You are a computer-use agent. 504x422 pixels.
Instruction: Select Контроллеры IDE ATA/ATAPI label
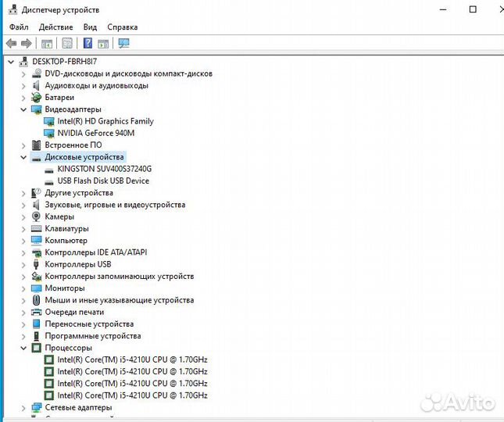(96, 252)
